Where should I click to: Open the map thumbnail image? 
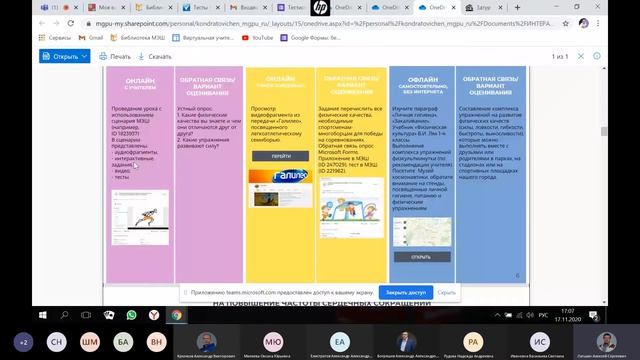click(x=422, y=231)
